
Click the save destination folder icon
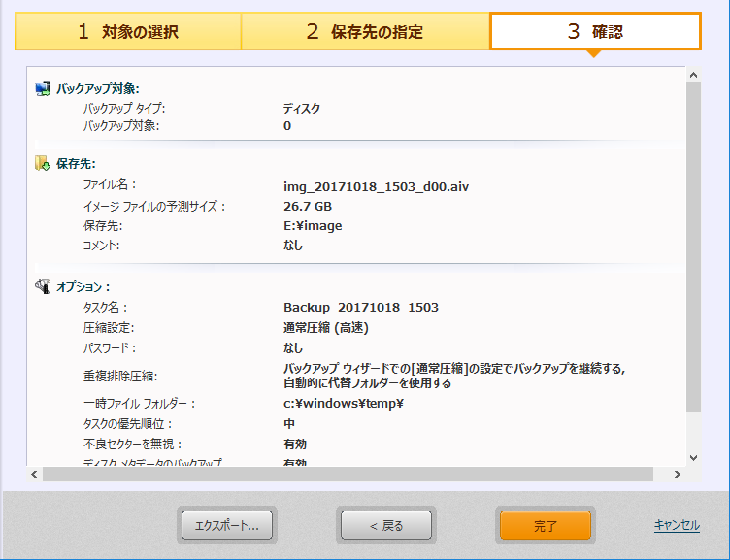tap(43, 163)
